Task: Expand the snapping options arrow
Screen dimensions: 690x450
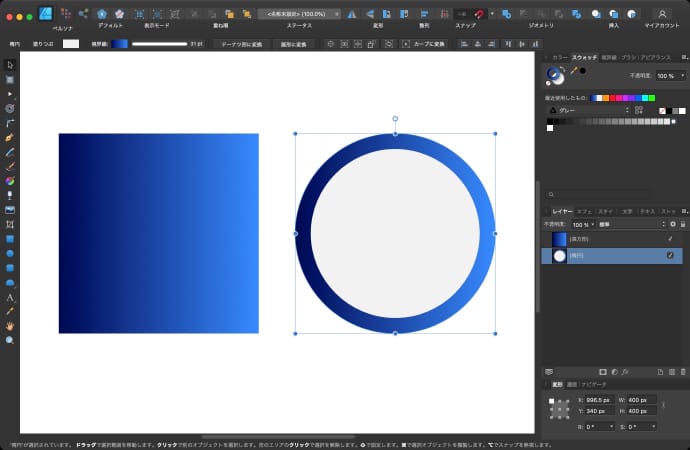Action: point(494,14)
